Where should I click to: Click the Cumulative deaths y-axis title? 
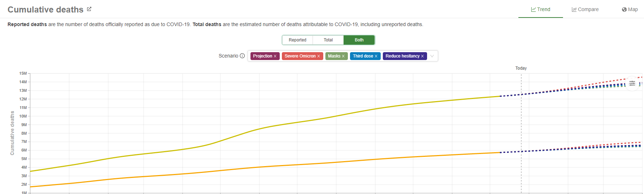[12, 133]
